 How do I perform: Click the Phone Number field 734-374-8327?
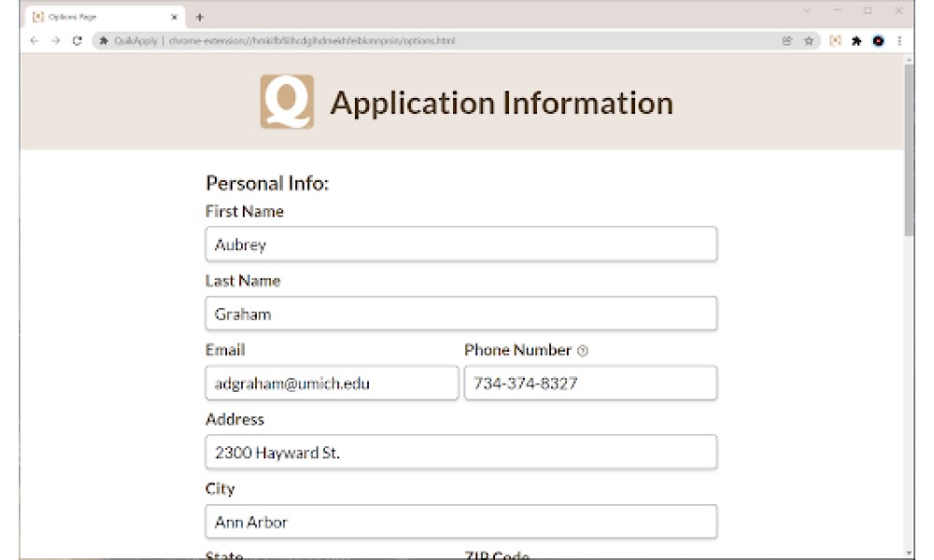tap(590, 383)
